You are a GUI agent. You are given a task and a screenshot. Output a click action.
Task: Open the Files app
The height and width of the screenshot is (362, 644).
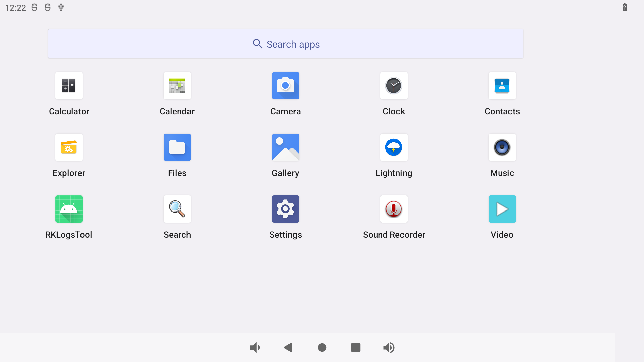177,147
